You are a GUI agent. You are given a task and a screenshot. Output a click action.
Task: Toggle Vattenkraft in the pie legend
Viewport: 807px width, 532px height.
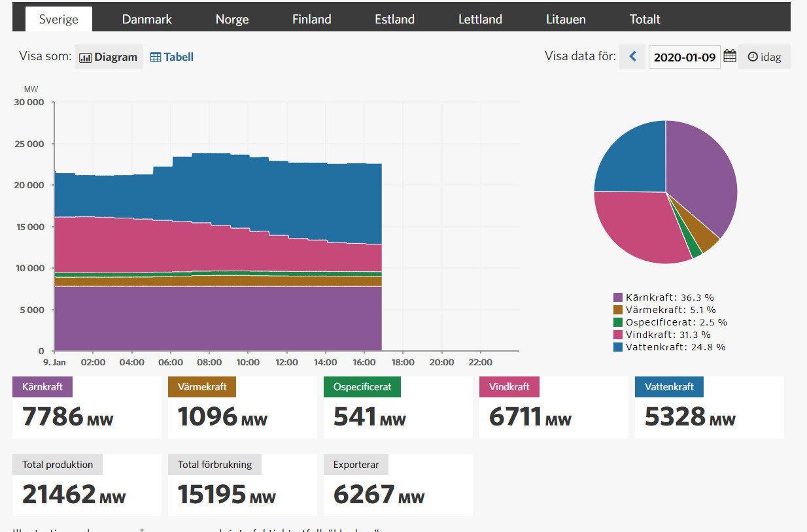pyautogui.click(x=675, y=347)
